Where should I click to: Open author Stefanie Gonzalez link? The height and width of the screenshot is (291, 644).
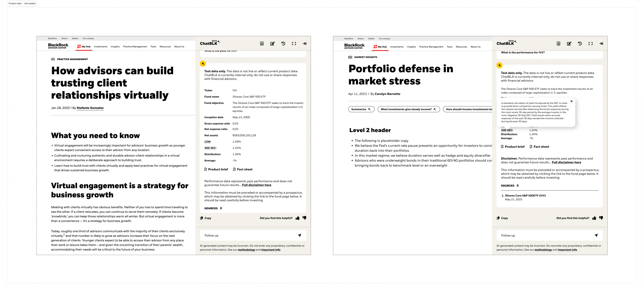coord(90,108)
